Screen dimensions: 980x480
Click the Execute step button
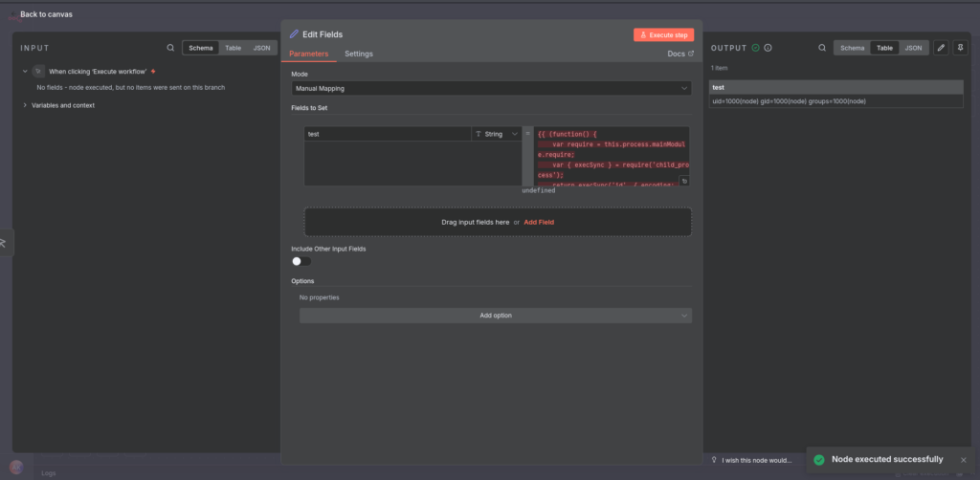point(662,34)
